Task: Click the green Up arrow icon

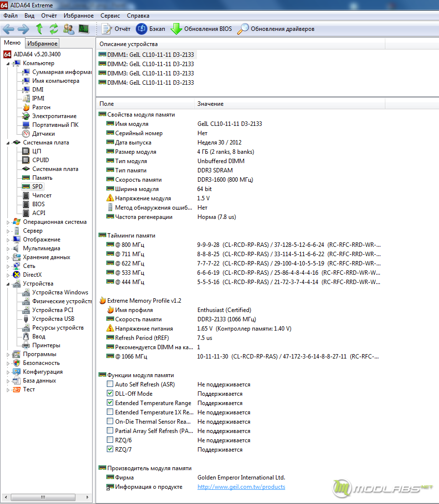Action: 39,29
